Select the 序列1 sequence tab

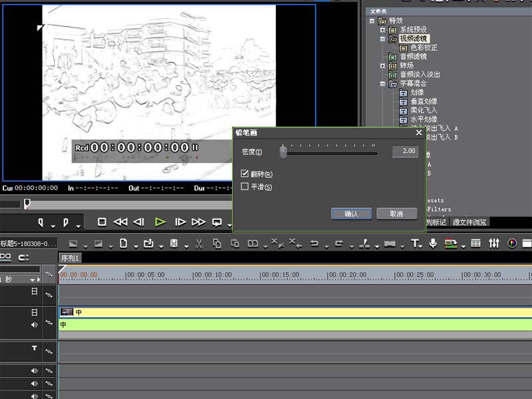tap(70, 258)
